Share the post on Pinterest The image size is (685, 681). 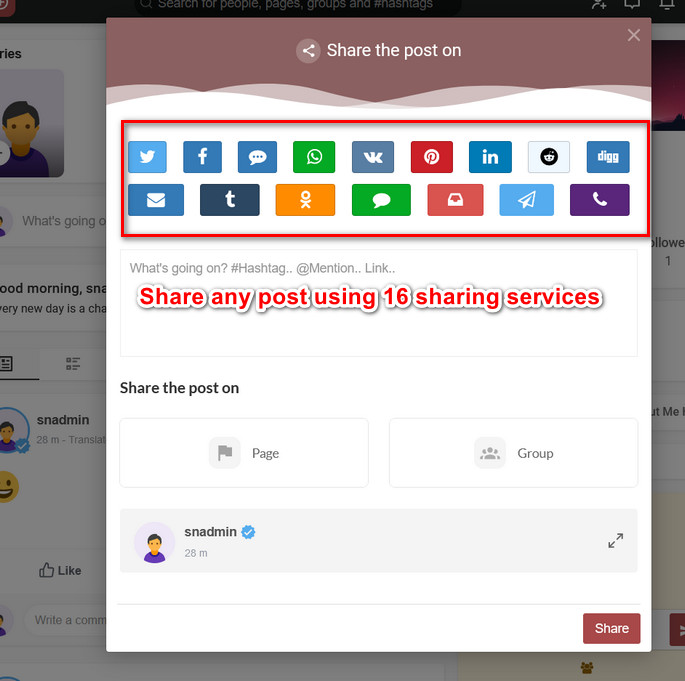pos(432,157)
